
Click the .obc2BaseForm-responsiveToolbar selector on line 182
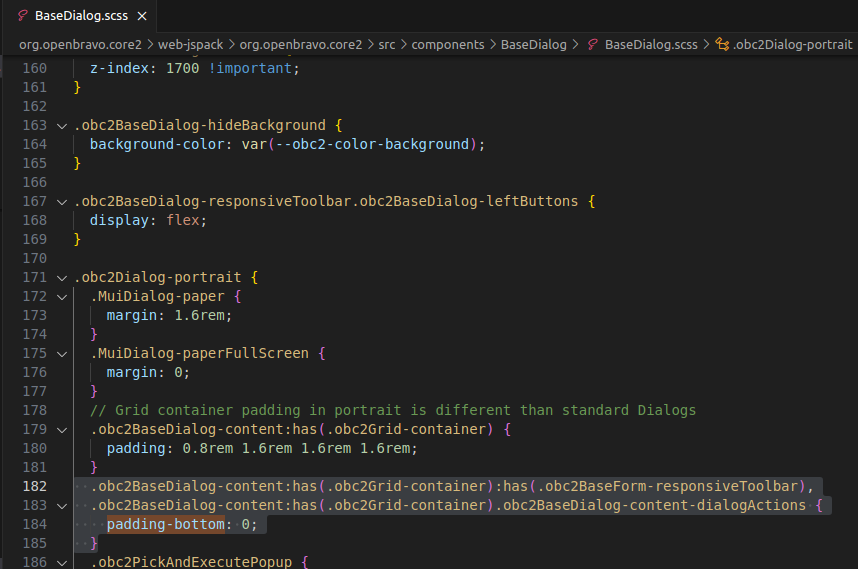pos(668,486)
